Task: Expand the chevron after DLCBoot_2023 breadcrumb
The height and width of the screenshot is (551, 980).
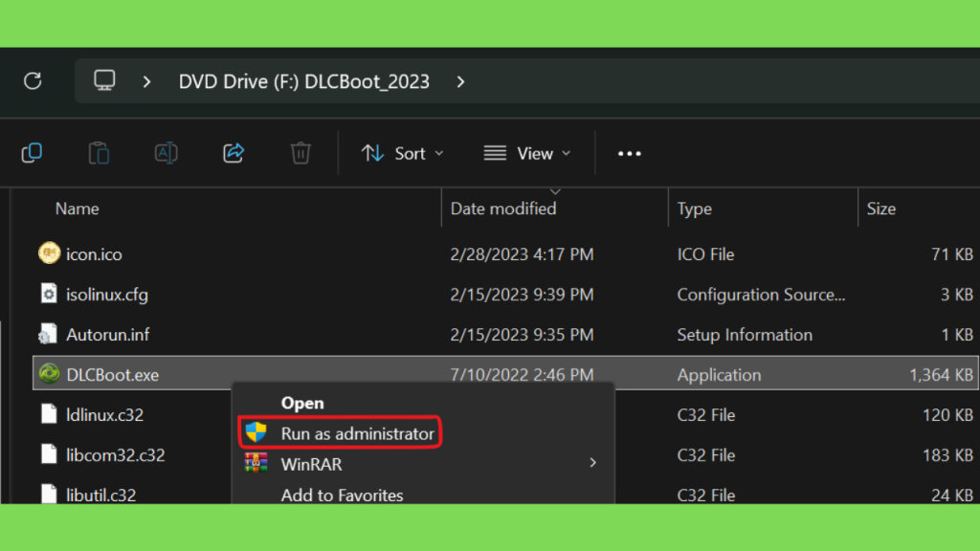Action: pos(460,82)
